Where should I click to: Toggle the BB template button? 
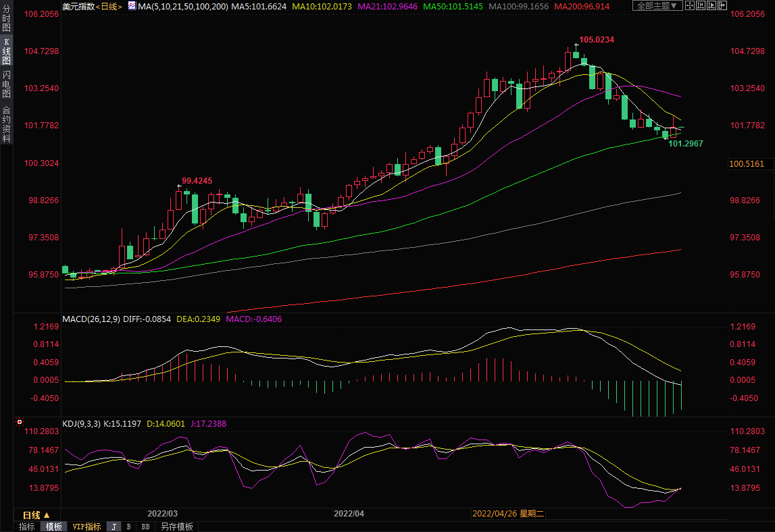pos(145,527)
